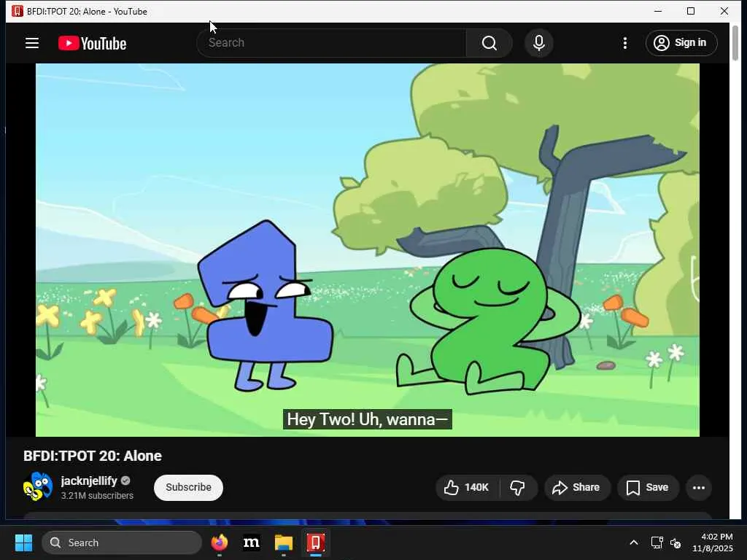Start voice search with the microphone icon
The height and width of the screenshot is (560, 747).
click(x=539, y=43)
